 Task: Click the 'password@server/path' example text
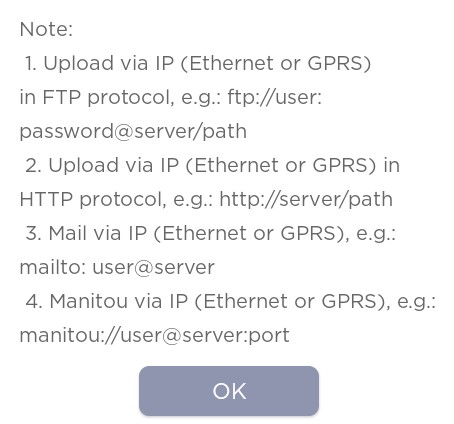pyautogui.click(x=133, y=132)
